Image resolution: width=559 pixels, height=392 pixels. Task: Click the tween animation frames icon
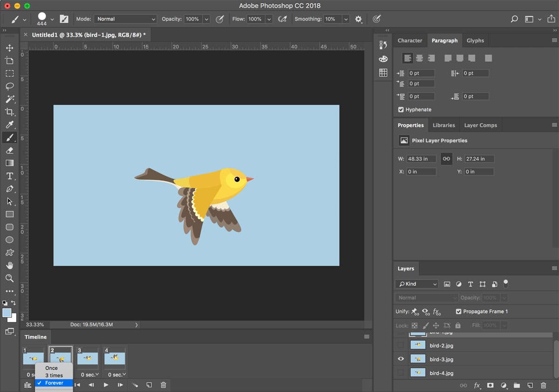click(135, 385)
